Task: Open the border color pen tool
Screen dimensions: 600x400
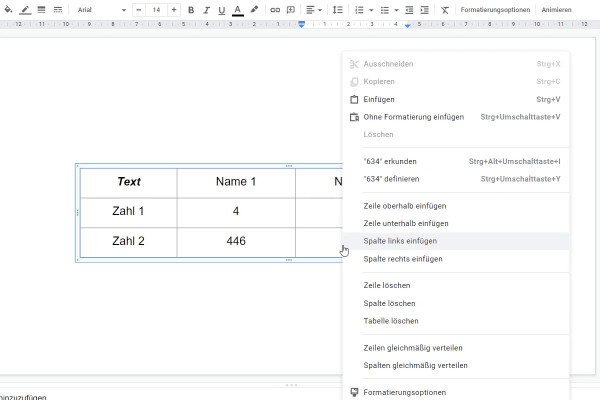Action: pos(25,10)
